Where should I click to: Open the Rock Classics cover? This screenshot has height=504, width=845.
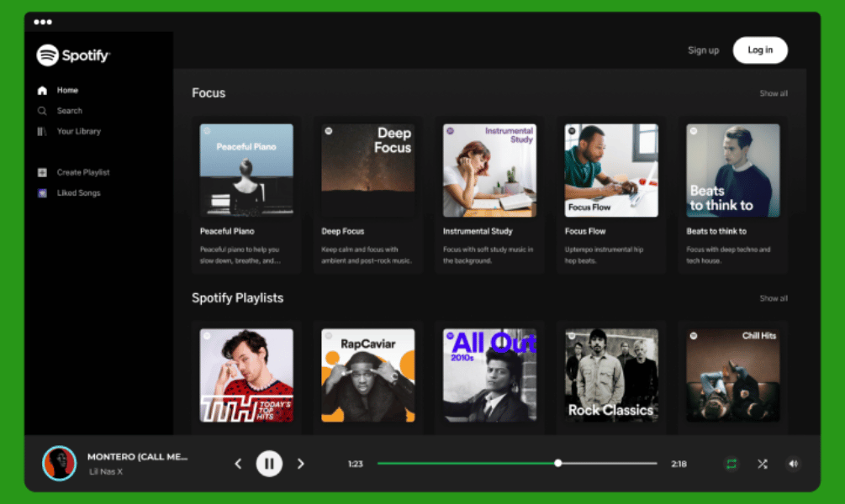(611, 375)
